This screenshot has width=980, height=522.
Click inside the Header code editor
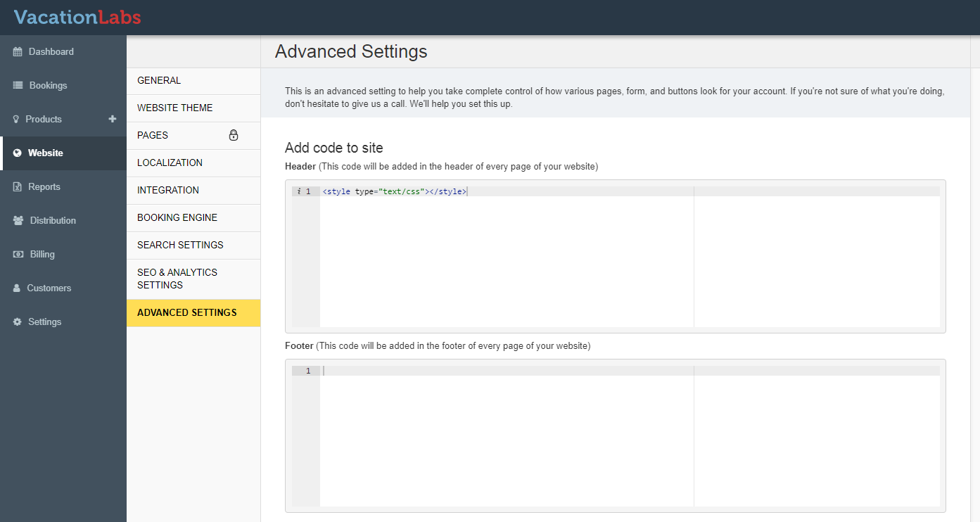click(507, 257)
